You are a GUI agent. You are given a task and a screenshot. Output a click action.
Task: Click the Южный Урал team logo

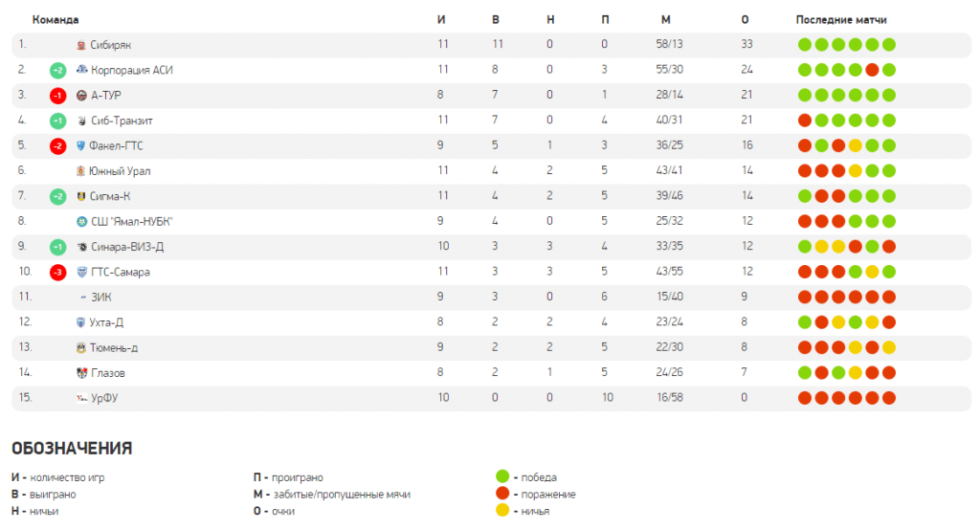coord(81,171)
